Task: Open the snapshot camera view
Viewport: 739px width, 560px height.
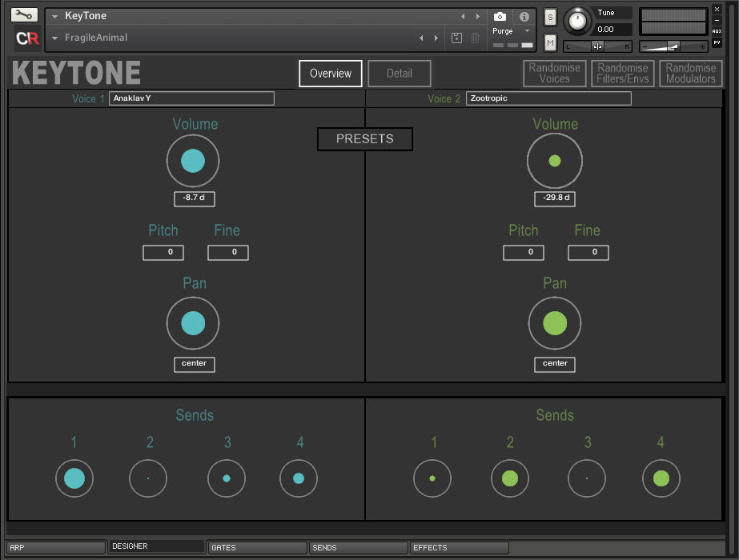Action: click(500, 17)
